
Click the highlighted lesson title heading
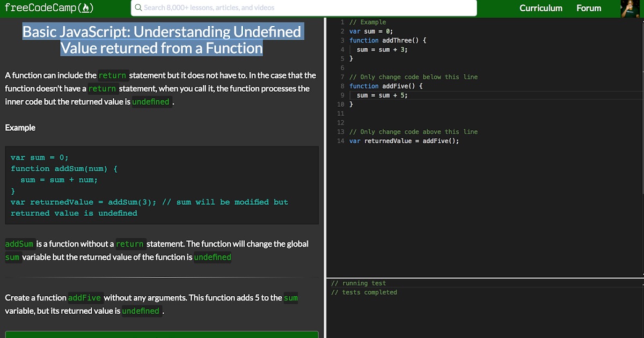(x=162, y=40)
